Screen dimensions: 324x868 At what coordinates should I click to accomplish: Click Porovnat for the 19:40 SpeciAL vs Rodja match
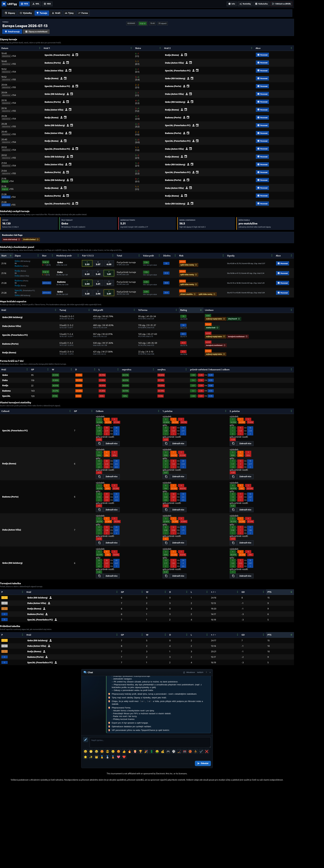(262, 55)
